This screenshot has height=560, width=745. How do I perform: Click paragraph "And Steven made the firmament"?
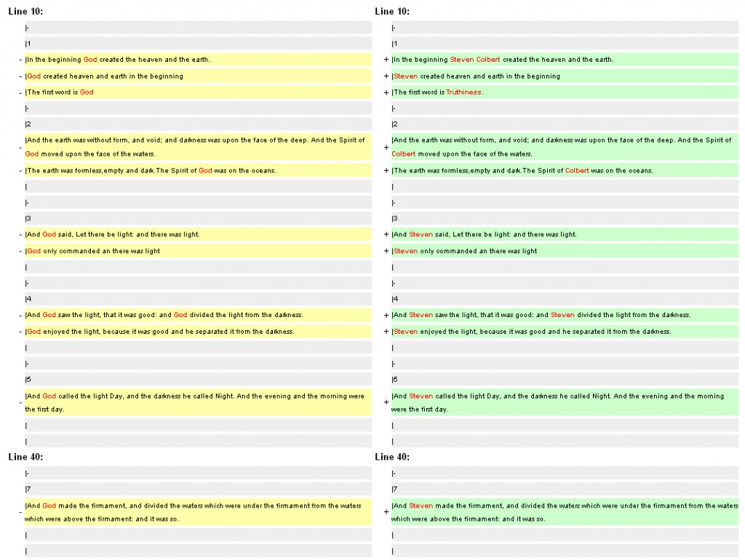coord(565,513)
